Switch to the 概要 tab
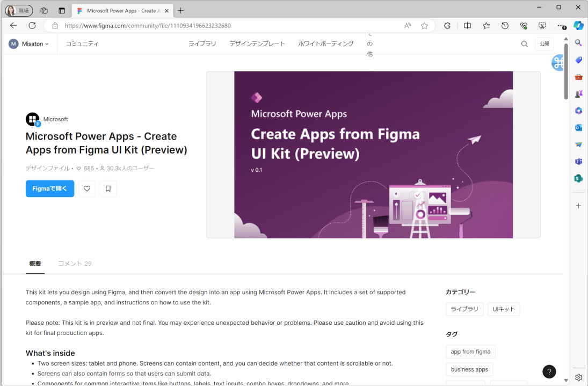The width and height of the screenshot is (588, 386). click(35, 264)
